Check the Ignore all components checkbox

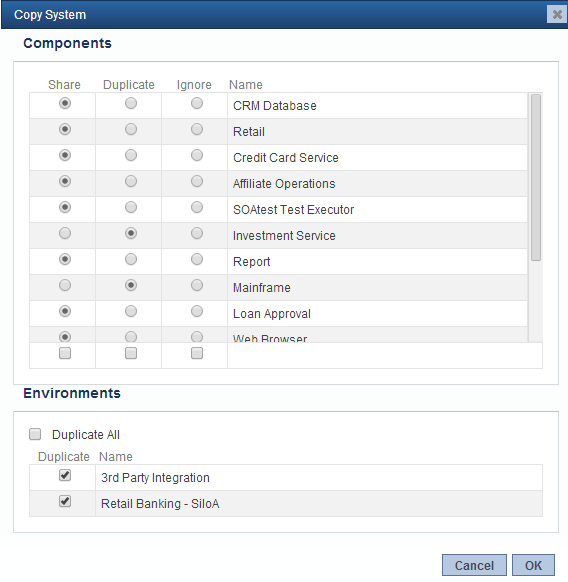point(197,353)
